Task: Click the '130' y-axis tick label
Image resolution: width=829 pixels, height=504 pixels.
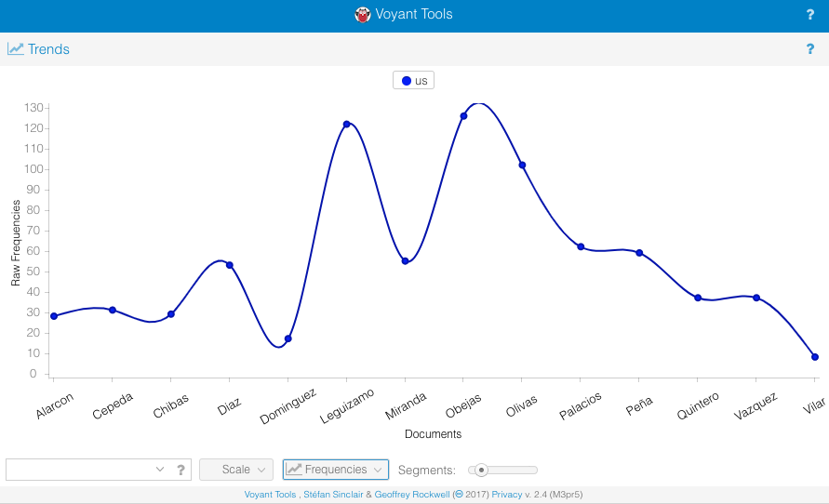Action: [33, 108]
